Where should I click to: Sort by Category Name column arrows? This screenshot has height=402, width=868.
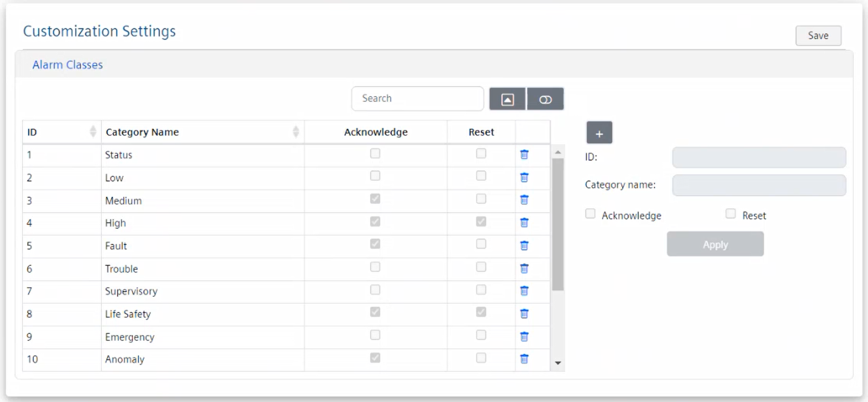pos(296,132)
